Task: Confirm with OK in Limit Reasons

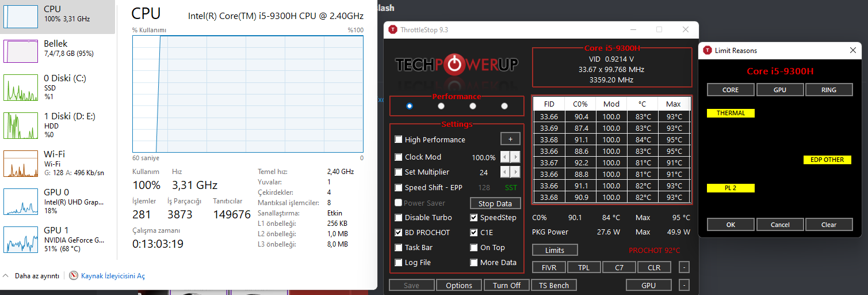Action: pyautogui.click(x=731, y=224)
